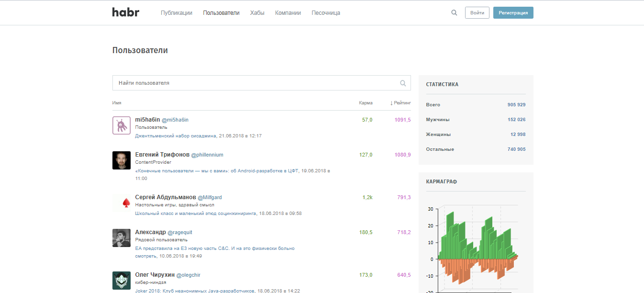Sort users by Рейтинг column
The width and height of the screenshot is (644, 293).
pyautogui.click(x=400, y=103)
